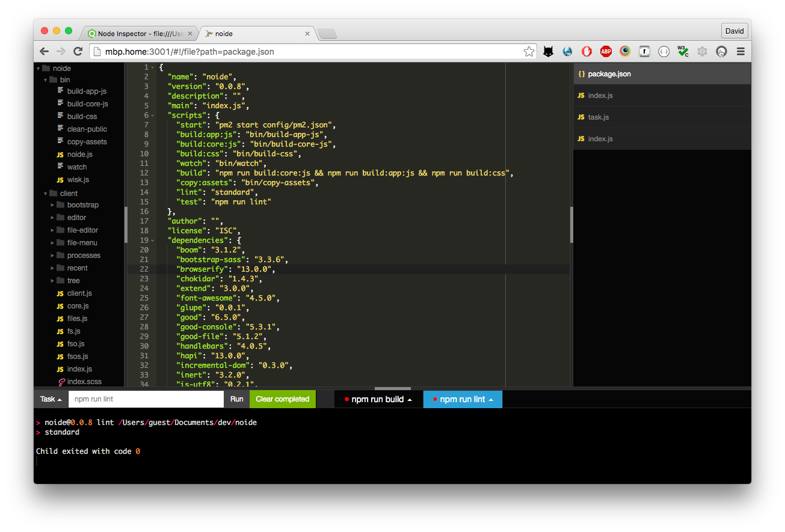Open clean-public file in tree
The image size is (785, 532).
[87, 129]
